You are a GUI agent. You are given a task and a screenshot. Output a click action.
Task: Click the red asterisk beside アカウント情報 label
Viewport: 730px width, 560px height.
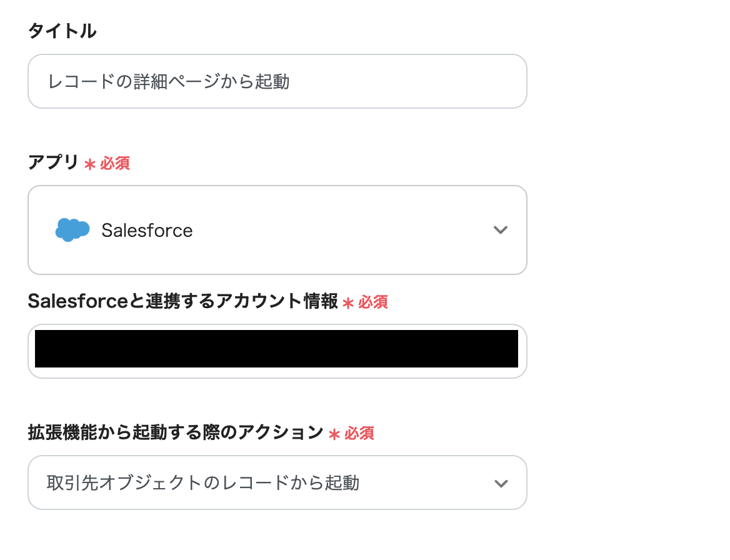[x=348, y=303]
